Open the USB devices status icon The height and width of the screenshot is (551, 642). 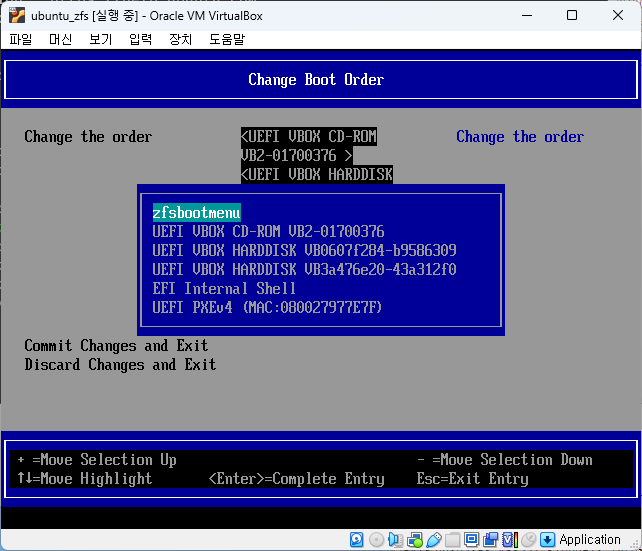pyautogui.click(x=433, y=540)
